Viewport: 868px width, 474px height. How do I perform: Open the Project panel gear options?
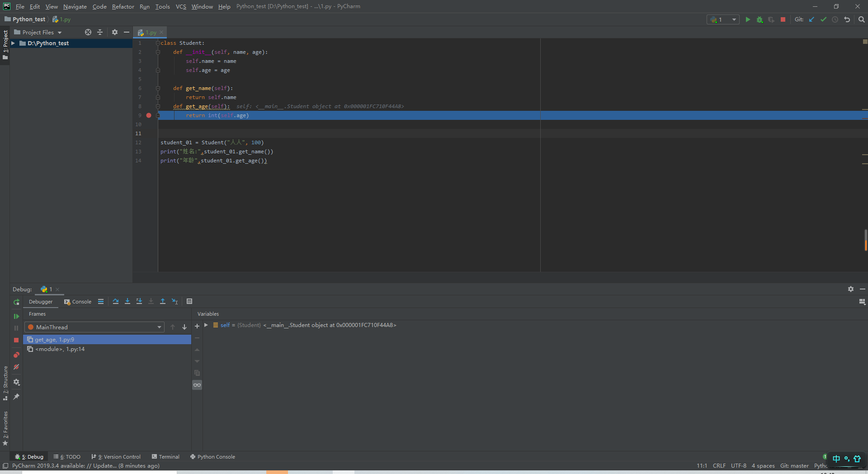coord(115,32)
